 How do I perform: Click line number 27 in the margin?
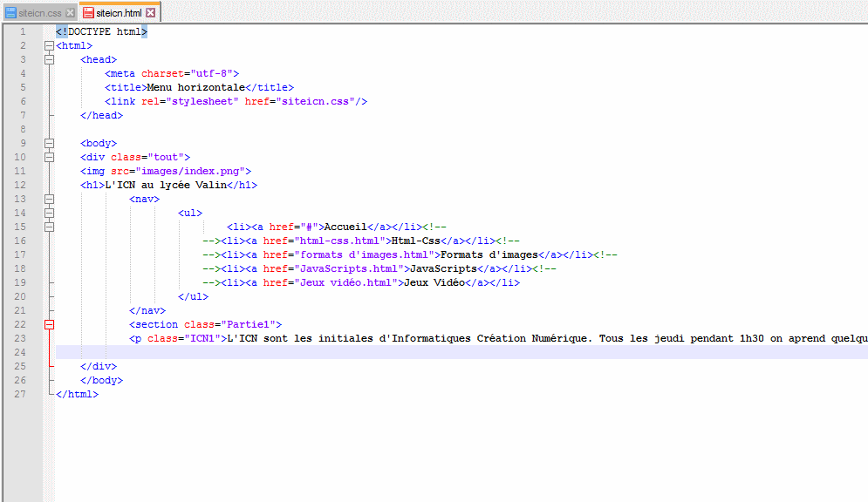tap(20, 394)
